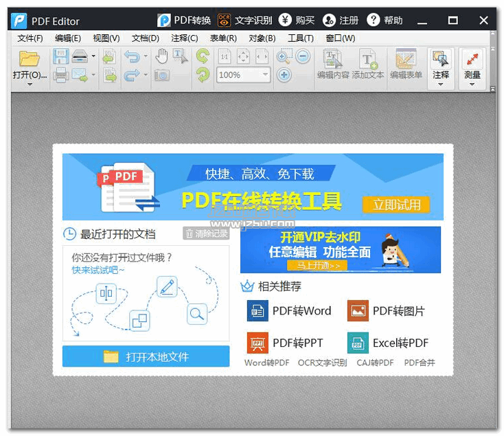The image size is (504, 436).
Task: Open the 文件(F) menu
Action: [x=30, y=38]
